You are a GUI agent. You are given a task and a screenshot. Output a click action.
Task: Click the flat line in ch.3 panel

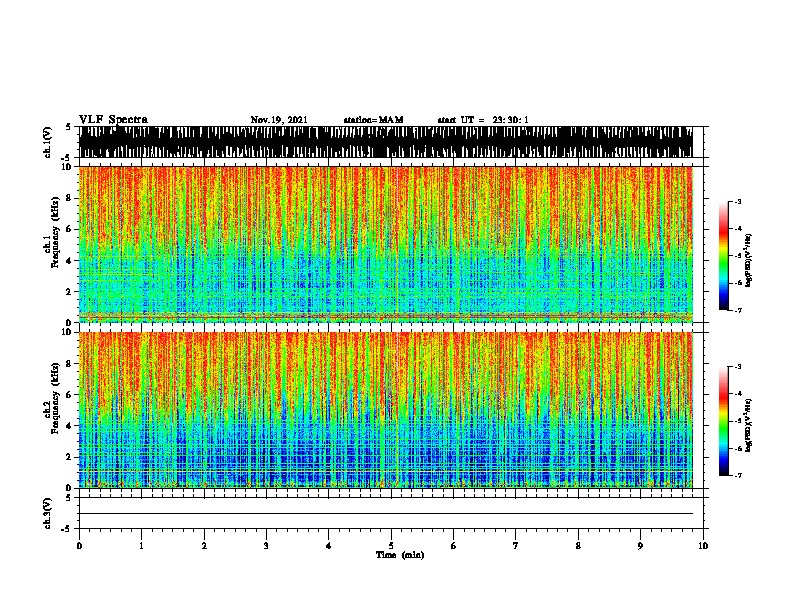coord(385,514)
